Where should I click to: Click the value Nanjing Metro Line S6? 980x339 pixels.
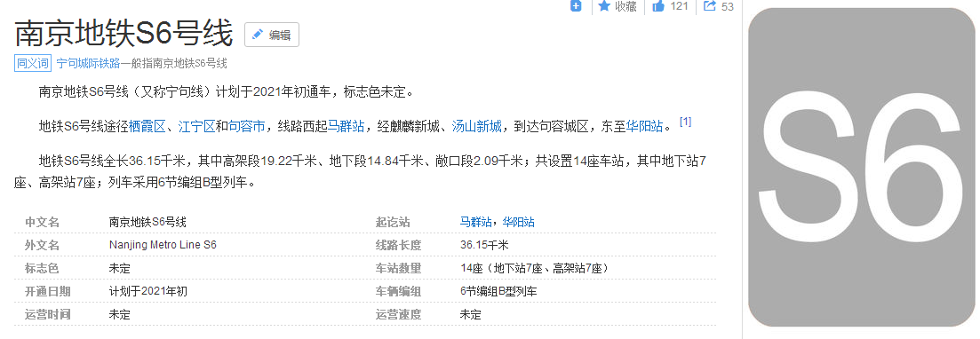pyautogui.click(x=163, y=245)
